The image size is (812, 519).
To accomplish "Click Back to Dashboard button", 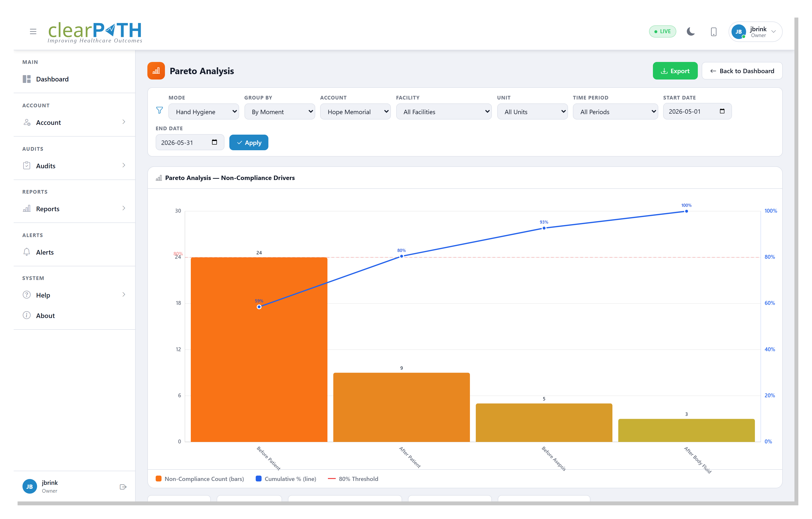I will pos(742,71).
